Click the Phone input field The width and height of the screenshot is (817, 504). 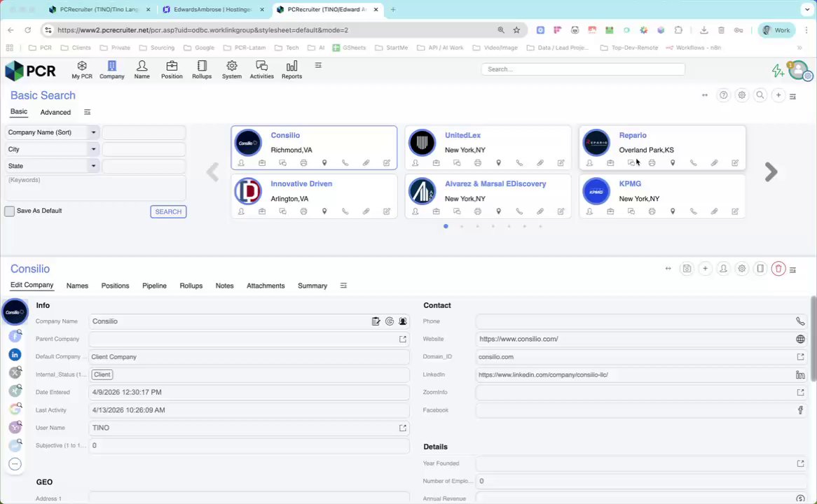point(635,321)
